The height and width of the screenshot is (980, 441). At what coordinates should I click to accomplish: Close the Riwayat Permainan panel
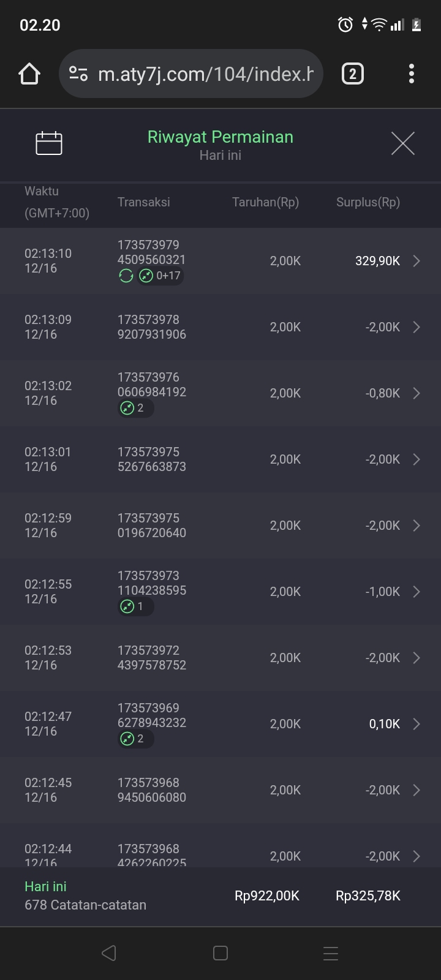(402, 143)
